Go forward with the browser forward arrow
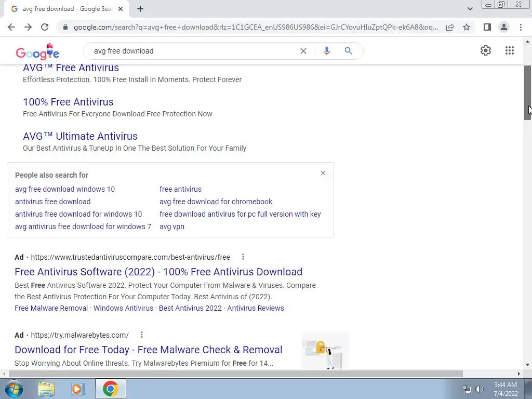Screen dimensions: 532x399 point(28,27)
